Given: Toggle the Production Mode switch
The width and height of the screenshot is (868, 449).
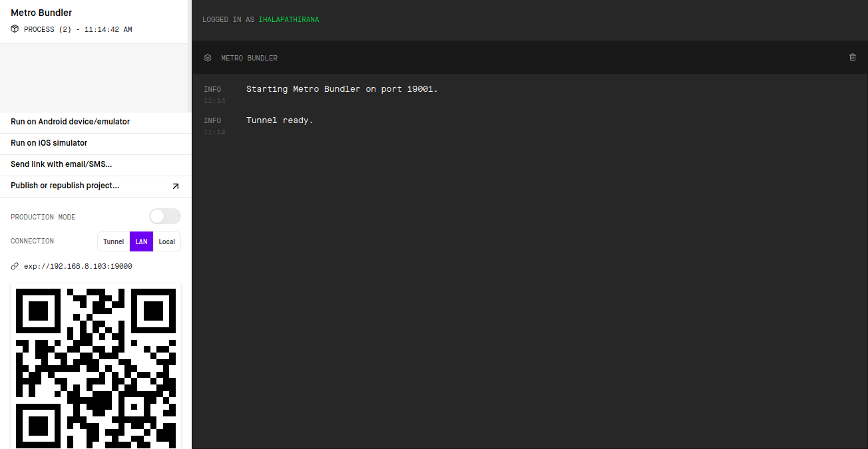Looking at the screenshot, I should (164, 216).
